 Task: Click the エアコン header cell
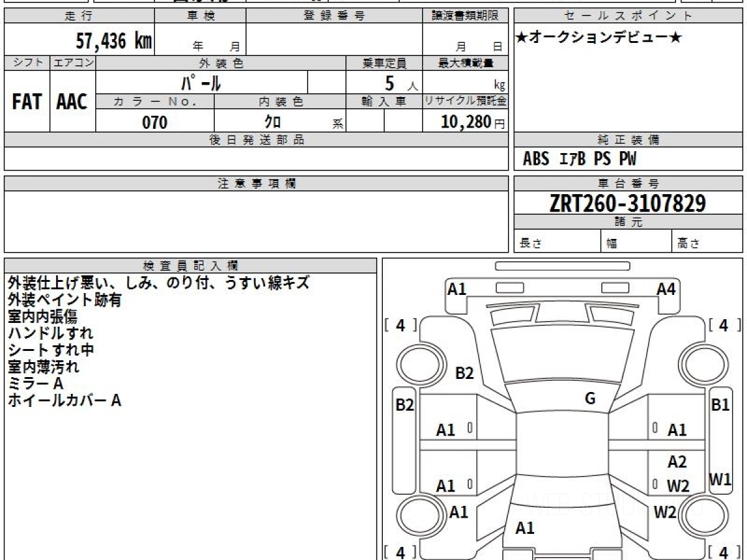(x=73, y=63)
